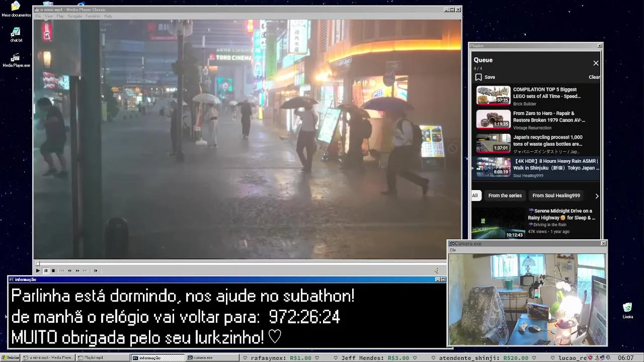Open the chat.txt desktop shortcut
Viewport: 644px width, 362px height.
(x=16, y=35)
